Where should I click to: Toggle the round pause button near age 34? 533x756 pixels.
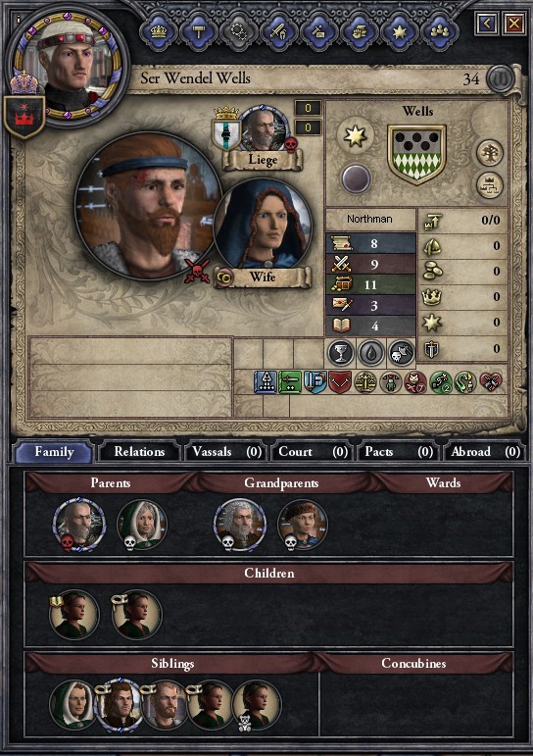501,78
